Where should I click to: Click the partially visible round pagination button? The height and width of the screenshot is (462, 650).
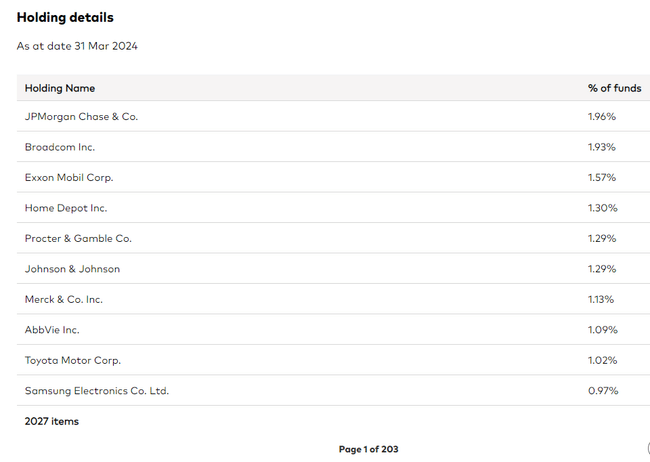646,449
